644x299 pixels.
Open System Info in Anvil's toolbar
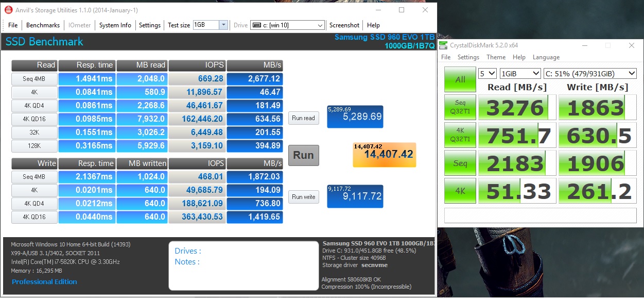coord(115,25)
